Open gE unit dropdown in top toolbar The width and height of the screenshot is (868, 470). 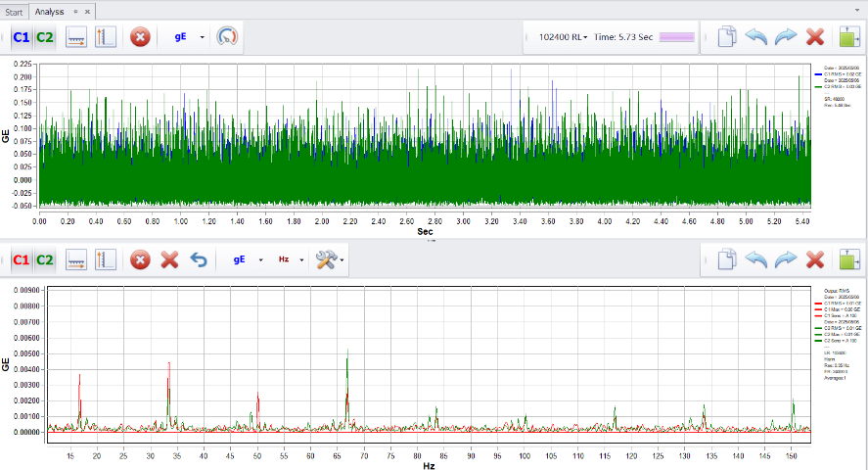pyautogui.click(x=202, y=37)
